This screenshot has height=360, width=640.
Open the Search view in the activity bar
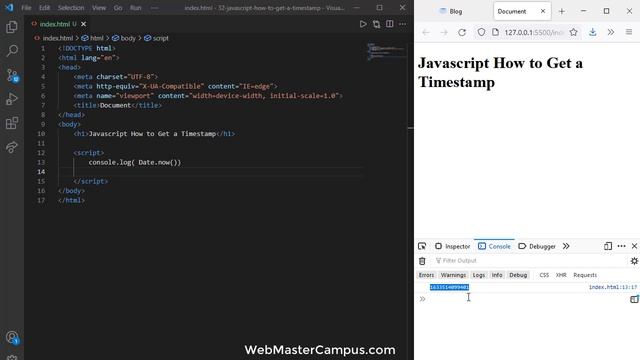(12, 51)
